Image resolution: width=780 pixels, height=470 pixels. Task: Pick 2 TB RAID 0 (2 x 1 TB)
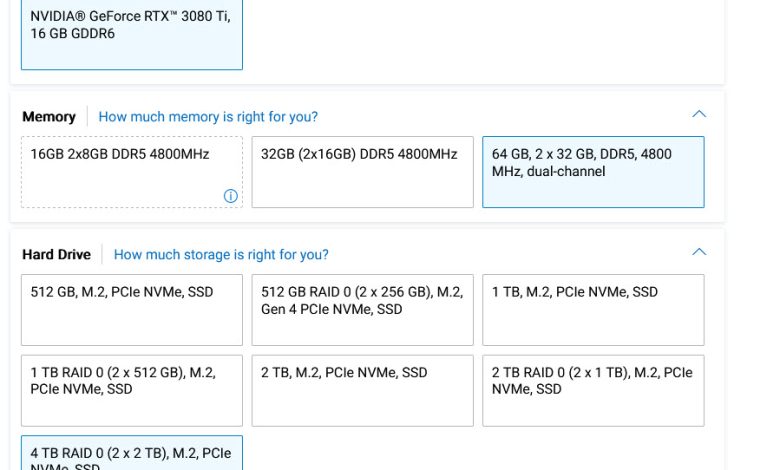(x=593, y=390)
